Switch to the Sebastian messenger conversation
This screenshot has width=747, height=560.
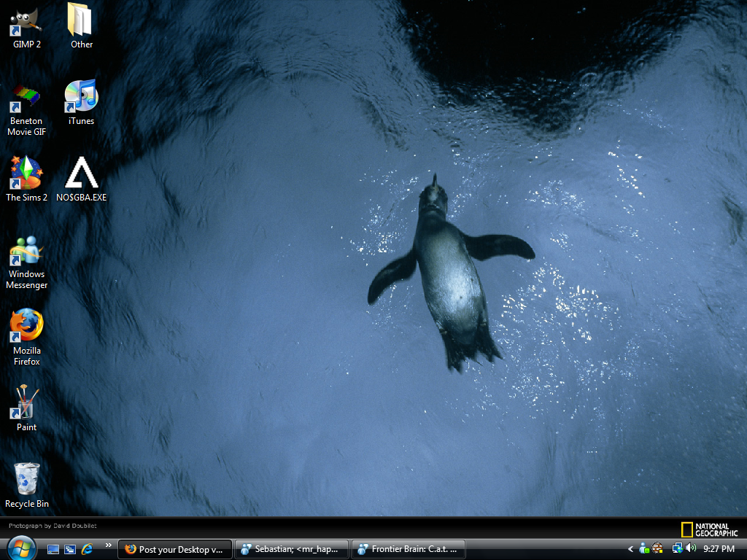click(x=291, y=549)
